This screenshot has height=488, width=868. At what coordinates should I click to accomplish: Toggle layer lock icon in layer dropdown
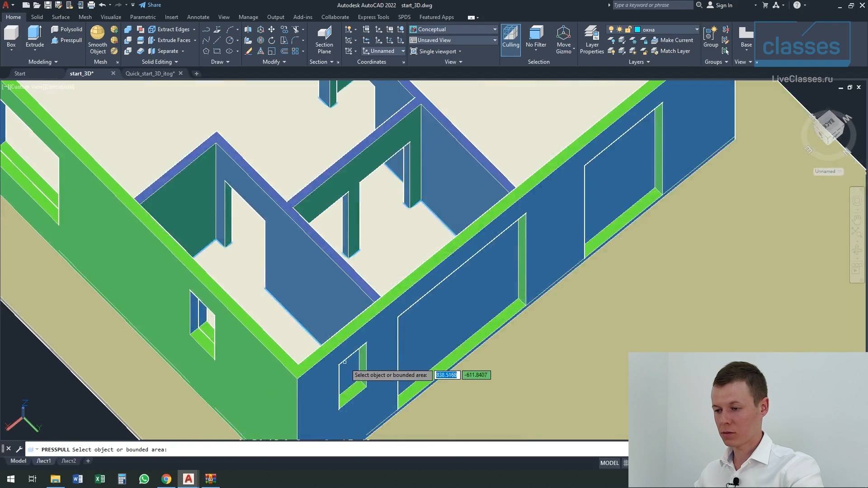point(628,29)
